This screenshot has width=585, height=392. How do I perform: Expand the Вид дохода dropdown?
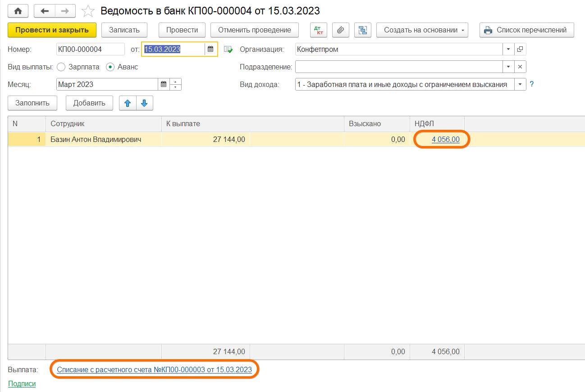pos(520,84)
